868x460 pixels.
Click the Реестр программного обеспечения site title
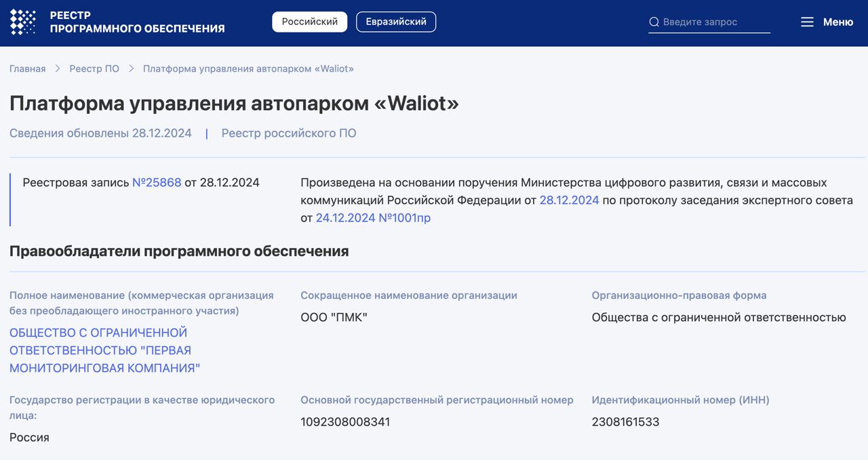pos(137,22)
